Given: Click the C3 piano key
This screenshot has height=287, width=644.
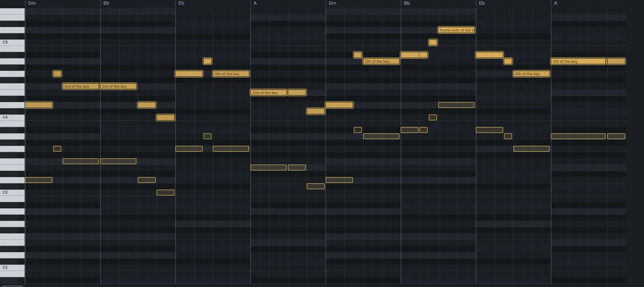Looking at the screenshot, I should 12,193.
